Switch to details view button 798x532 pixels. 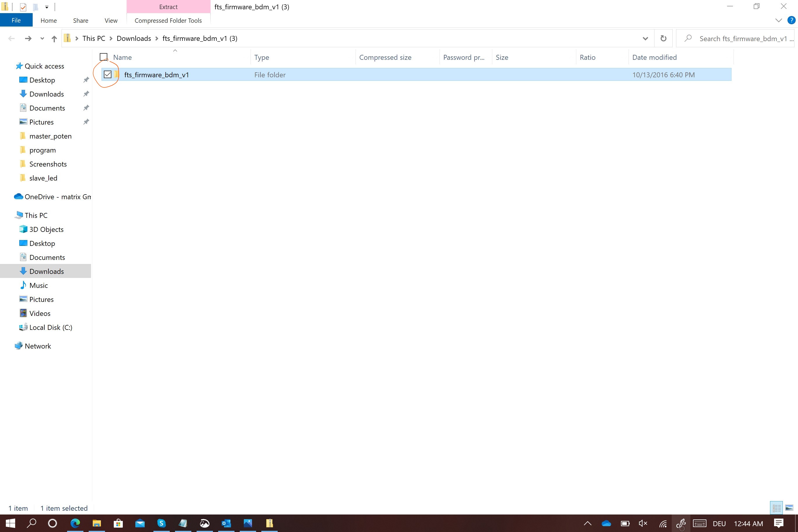pos(776,508)
